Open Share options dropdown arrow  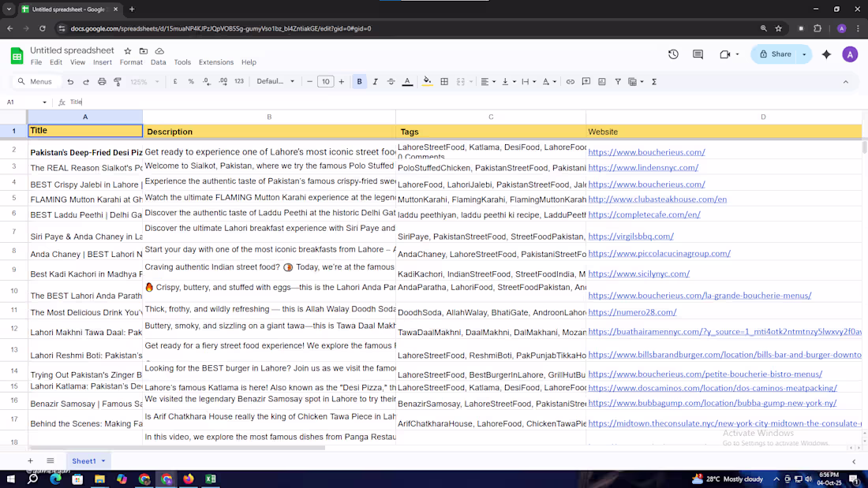tap(804, 54)
